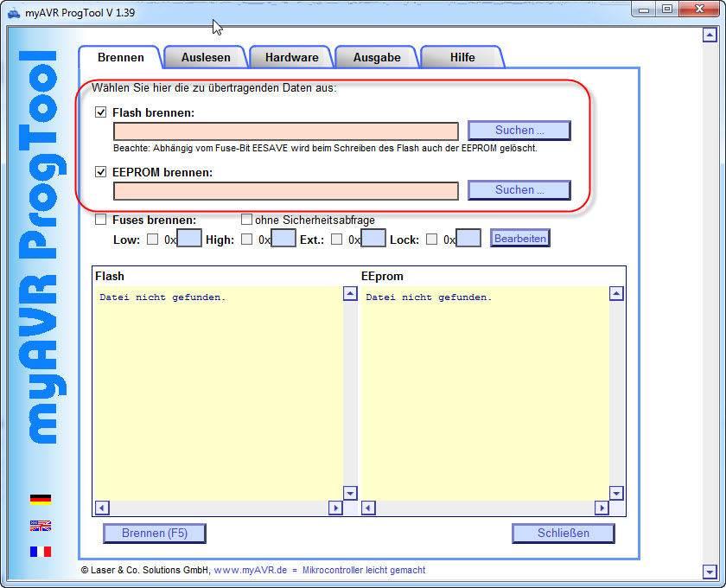Switch language to French flag

(x=41, y=552)
